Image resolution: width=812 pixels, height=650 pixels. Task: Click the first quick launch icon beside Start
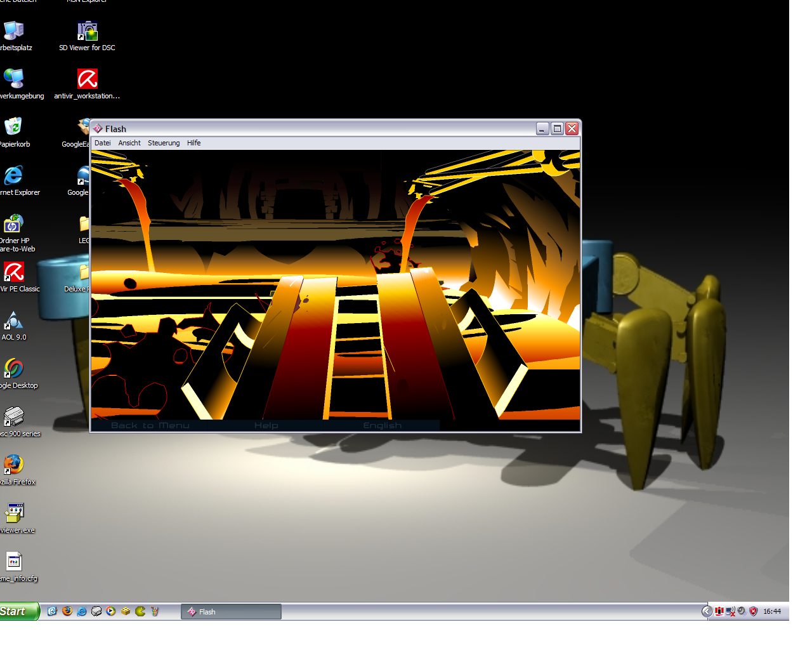tap(52, 611)
